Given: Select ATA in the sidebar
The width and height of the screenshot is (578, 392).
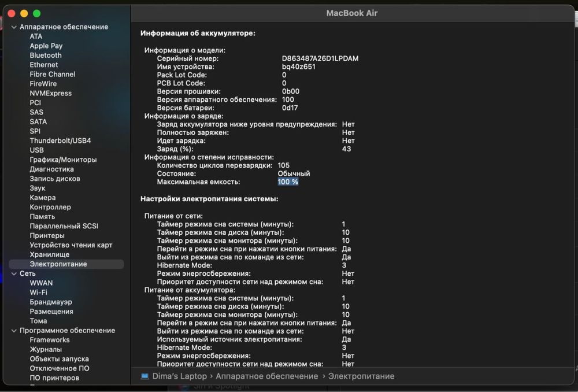Looking at the screenshot, I should [x=36, y=36].
